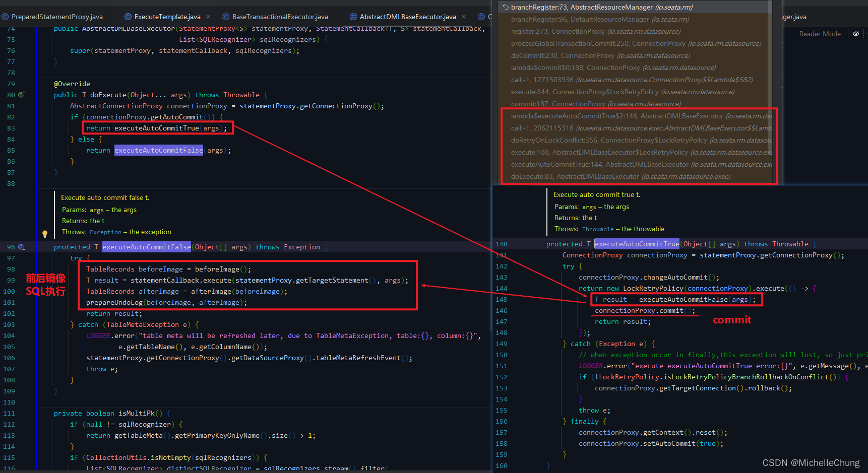
Task: Open the BaseTransactionalExecutor.java tab
Action: coord(280,17)
